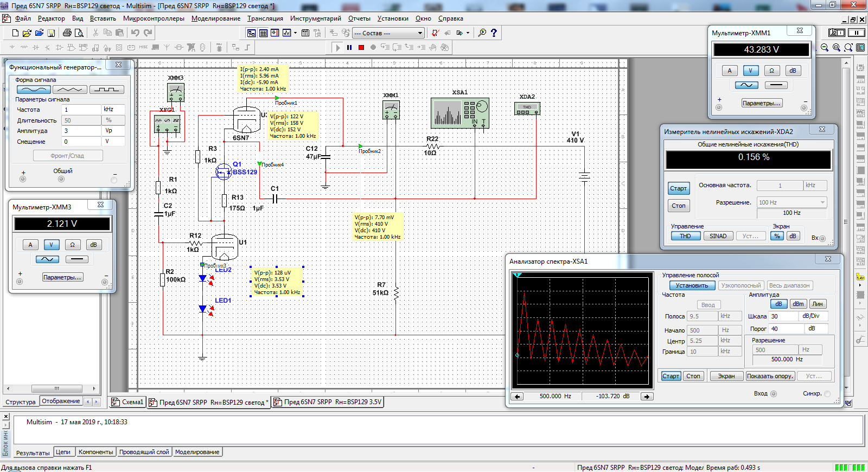Screen dimensions: 868x472
Task: Switch to the Схема1 tab
Action: coord(128,402)
